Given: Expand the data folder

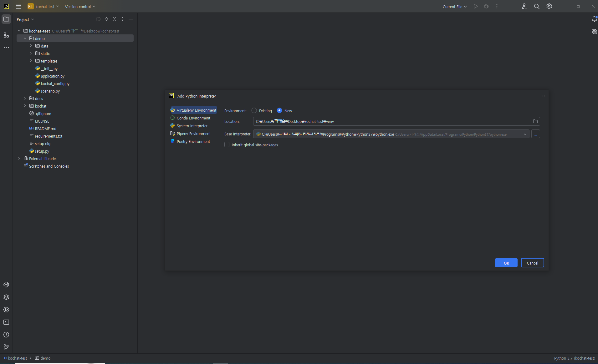Looking at the screenshot, I should pyautogui.click(x=31, y=46).
